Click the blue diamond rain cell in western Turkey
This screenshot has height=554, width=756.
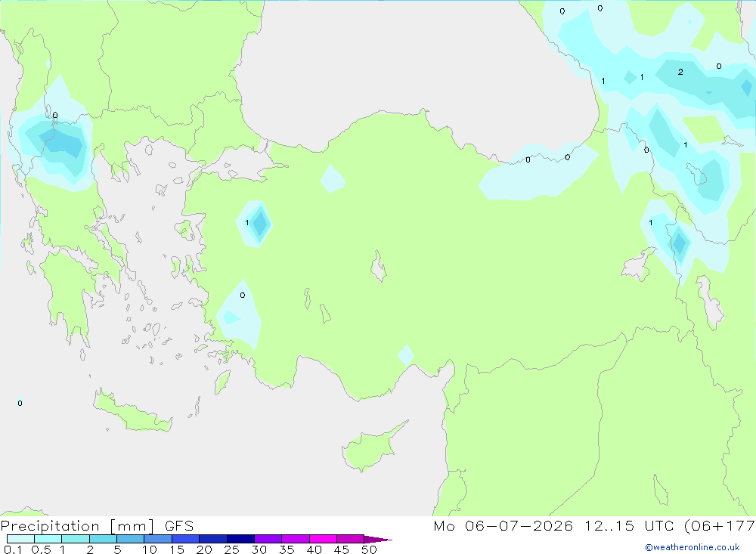(260, 224)
